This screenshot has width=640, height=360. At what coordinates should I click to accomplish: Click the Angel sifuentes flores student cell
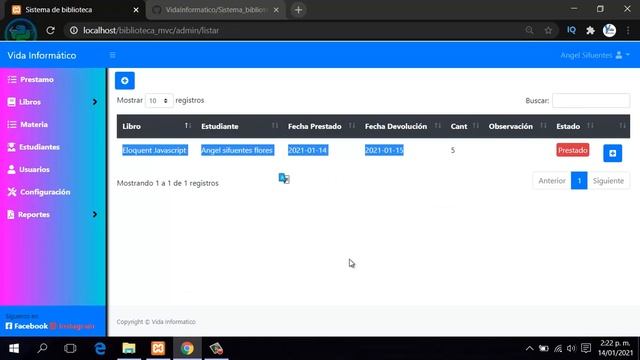click(237, 150)
